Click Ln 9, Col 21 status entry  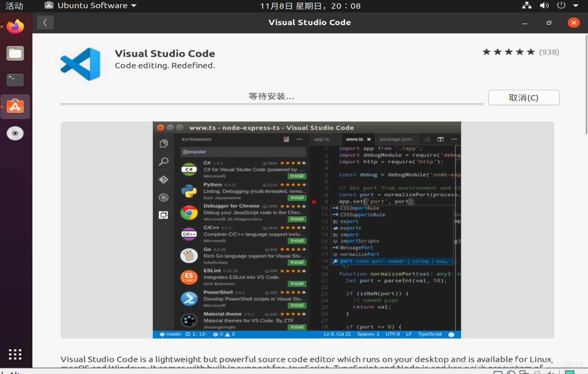337,334
